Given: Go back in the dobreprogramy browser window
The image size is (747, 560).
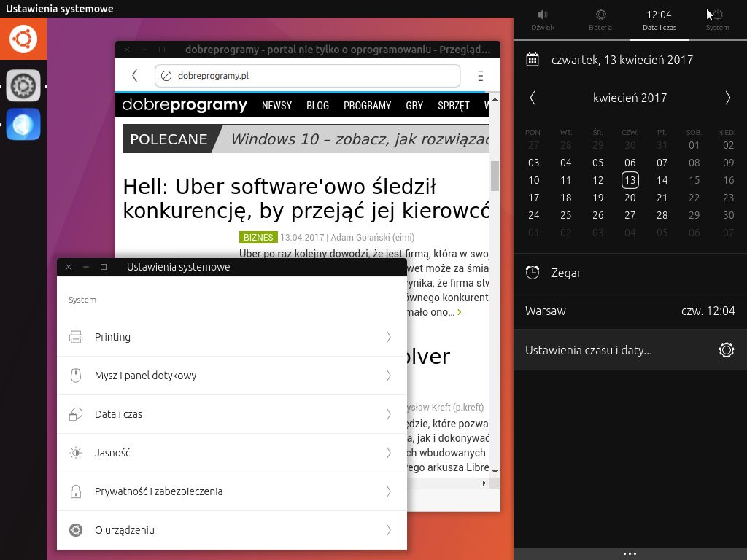Looking at the screenshot, I should click(x=135, y=75).
